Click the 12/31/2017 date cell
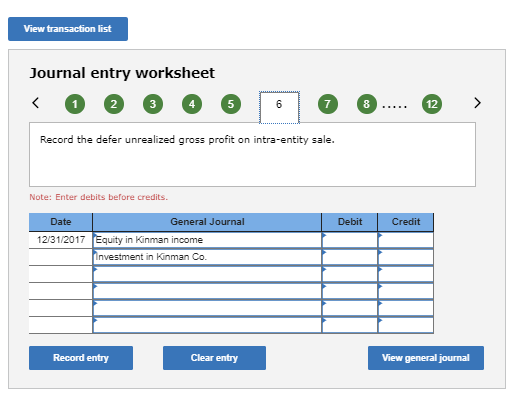This screenshot has height=412, width=527. click(61, 240)
